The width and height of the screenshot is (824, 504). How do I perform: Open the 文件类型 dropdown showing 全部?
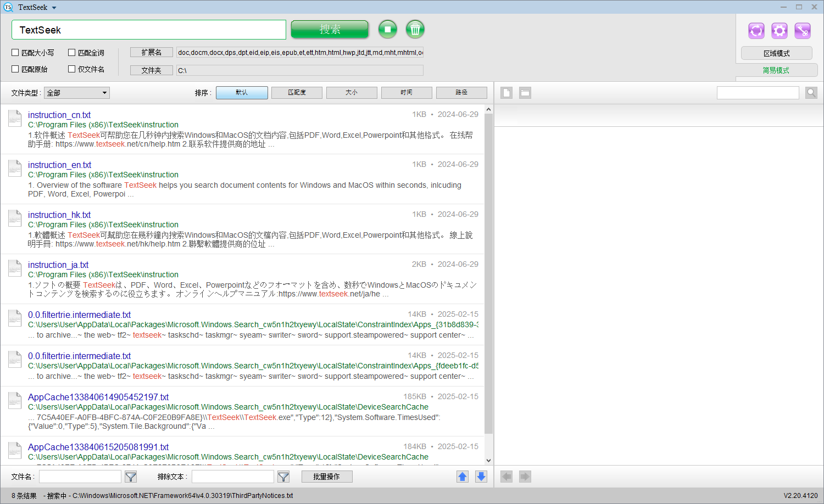click(x=76, y=92)
